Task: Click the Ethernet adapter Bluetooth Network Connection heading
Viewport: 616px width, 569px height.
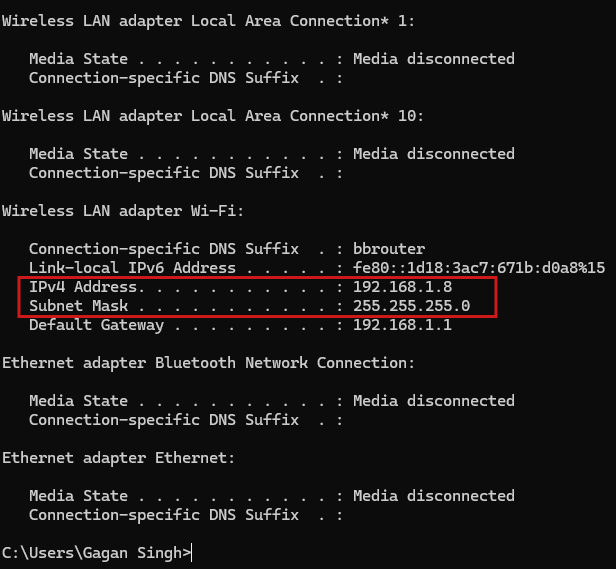Action: (x=208, y=363)
